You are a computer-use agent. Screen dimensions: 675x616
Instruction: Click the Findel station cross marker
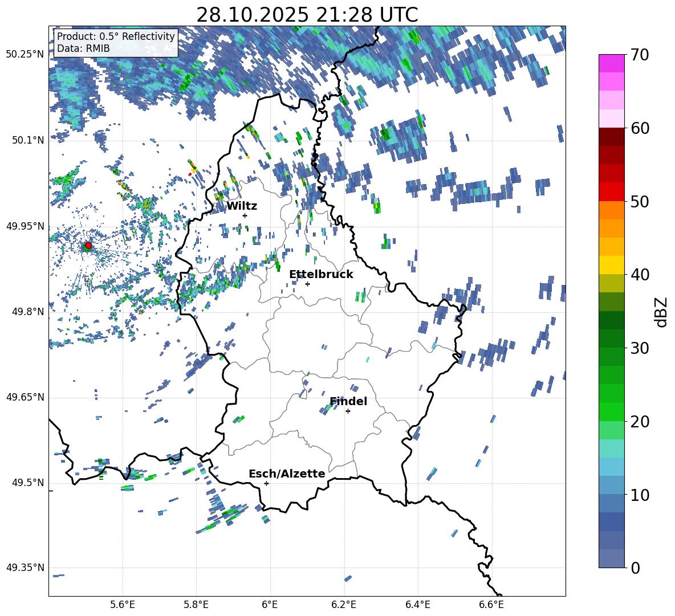pos(348,411)
